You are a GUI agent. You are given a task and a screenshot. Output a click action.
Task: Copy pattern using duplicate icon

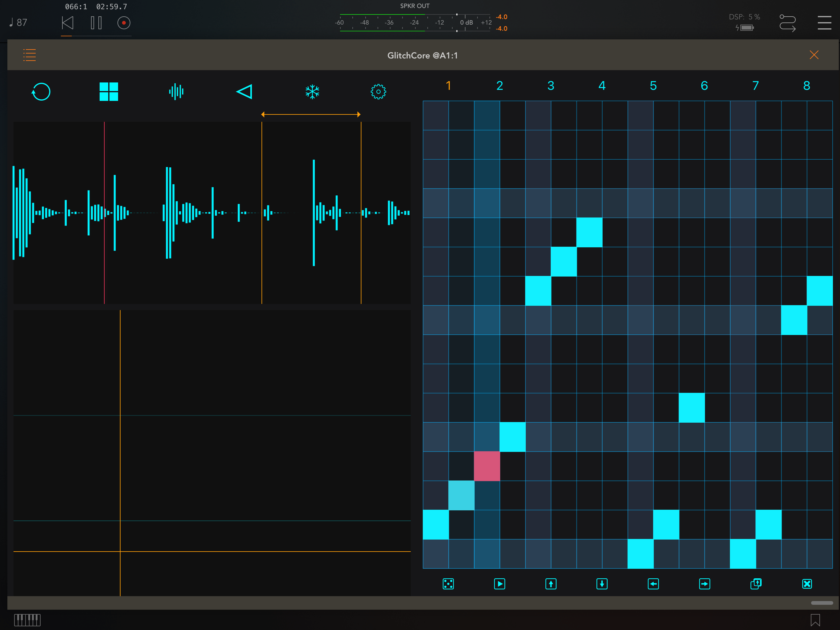[756, 584]
